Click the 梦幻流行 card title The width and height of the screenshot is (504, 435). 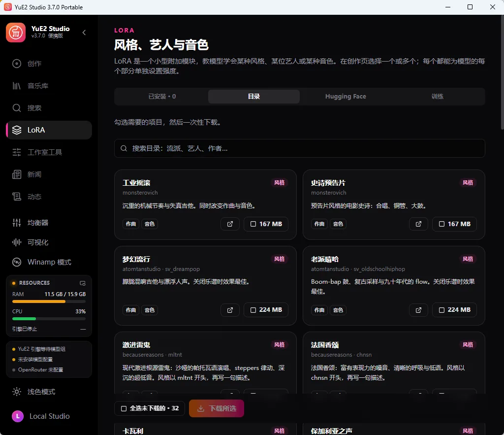(136, 259)
